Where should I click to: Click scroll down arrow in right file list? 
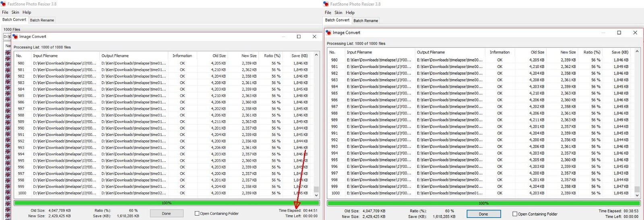click(x=637, y=195)
